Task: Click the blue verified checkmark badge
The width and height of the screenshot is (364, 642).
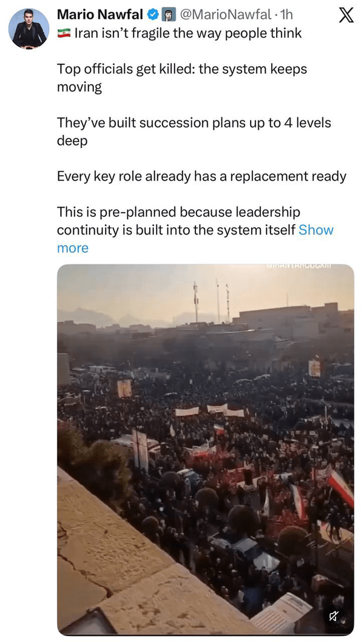Action: tap(155, 15)
